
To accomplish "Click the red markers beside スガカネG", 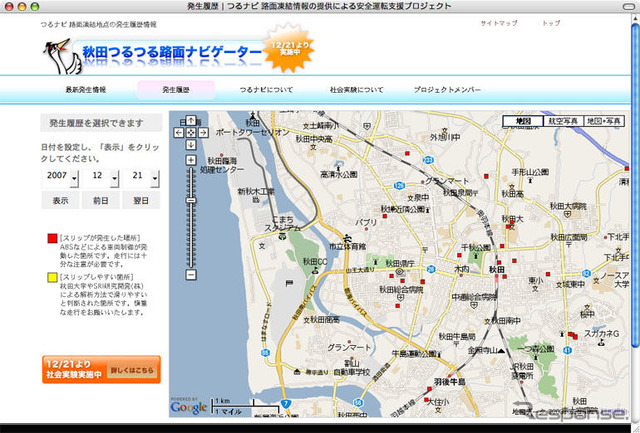I will 573,335.
